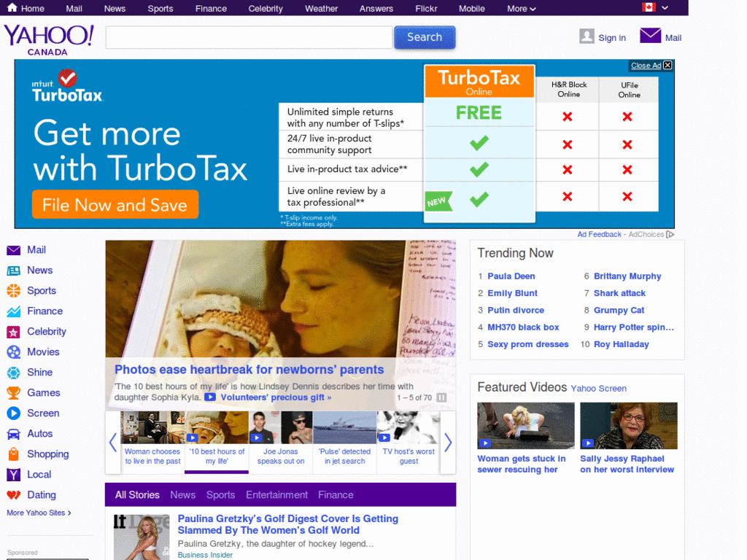Click the Sports basketball icon in sidebar
Viewport: 747px width, 560px height.
click(13, 291)
